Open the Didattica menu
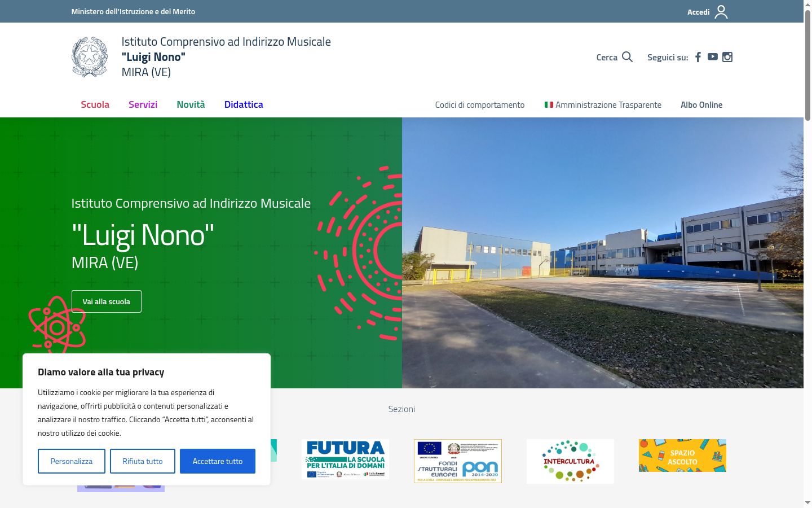Viewport: 812px width, 508px height. pyautogui.click(x=244, y=104)
